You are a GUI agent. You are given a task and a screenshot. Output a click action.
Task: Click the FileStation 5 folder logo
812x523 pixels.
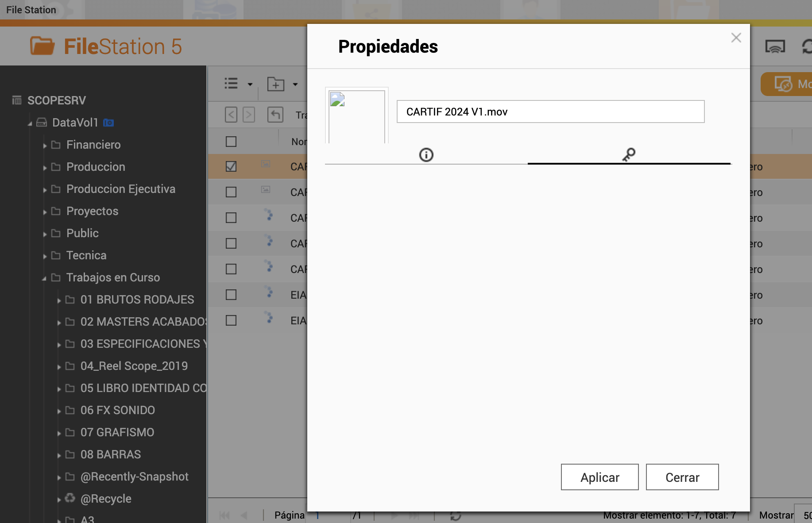[42, 46]
